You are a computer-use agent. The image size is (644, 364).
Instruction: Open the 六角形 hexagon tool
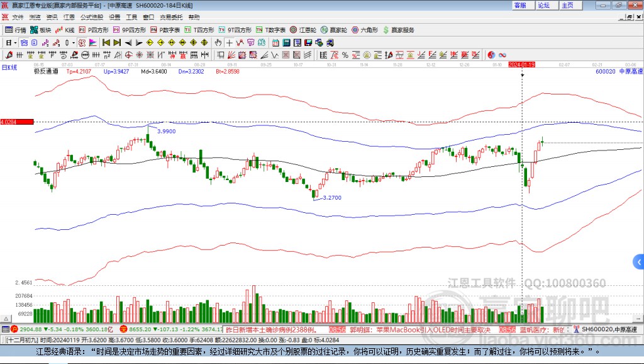tap(365, 30)
